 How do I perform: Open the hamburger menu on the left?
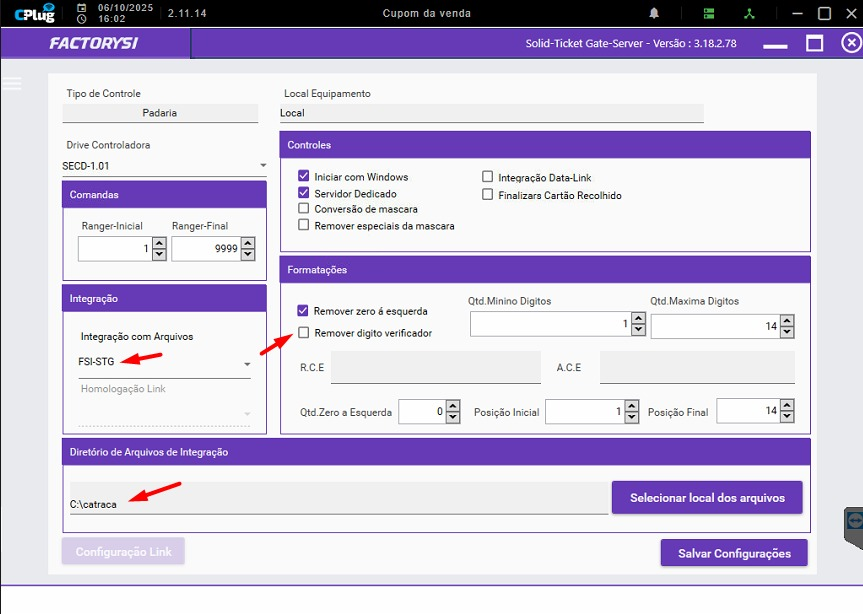tap(12, 84)
